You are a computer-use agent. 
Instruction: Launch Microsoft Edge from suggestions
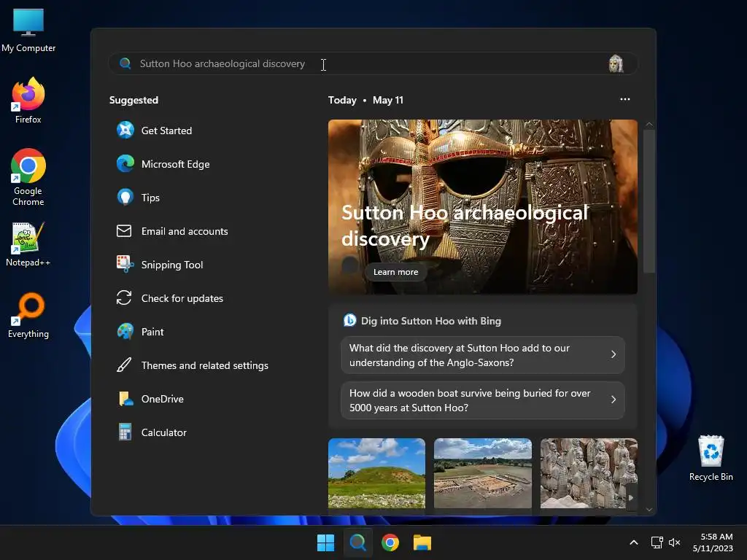click(x=163, y=164)
